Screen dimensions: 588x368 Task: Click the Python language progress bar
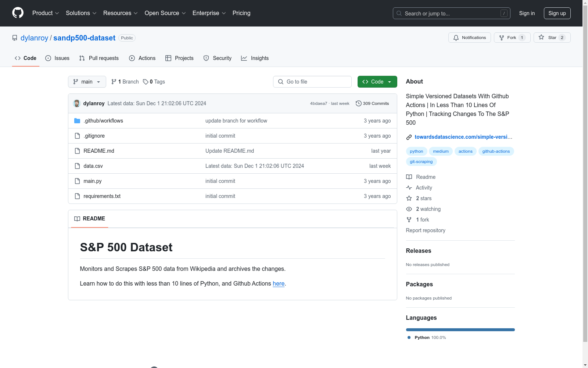click(x=460, y=330)
